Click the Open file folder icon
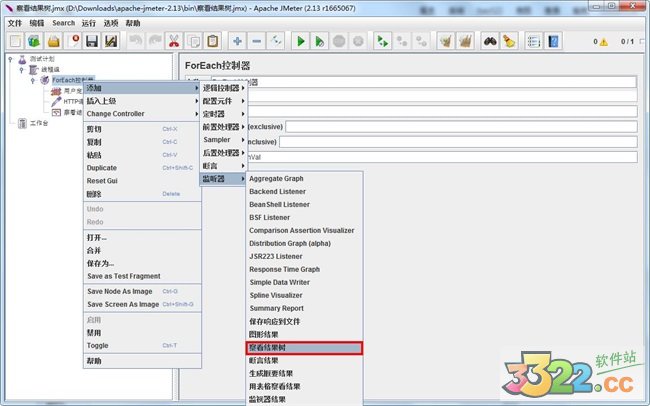This screenshot has height=406, width=650. coord(53,41)
